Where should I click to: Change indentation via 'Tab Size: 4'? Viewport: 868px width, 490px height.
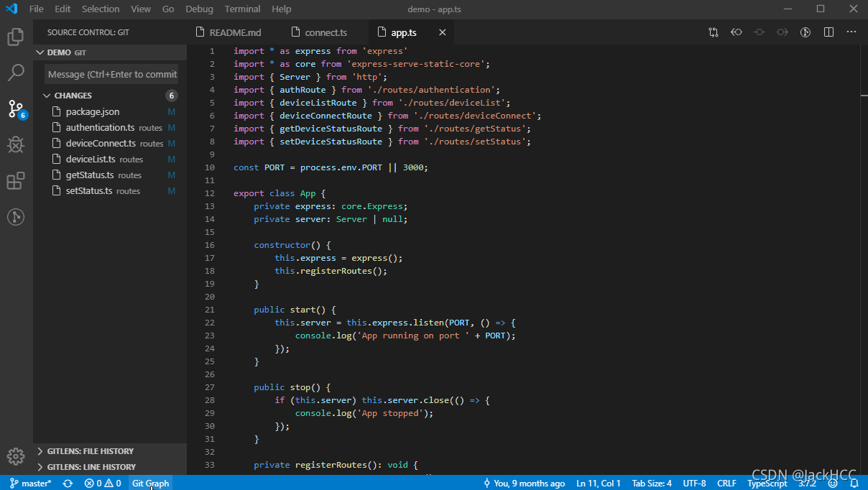[652, 484]
